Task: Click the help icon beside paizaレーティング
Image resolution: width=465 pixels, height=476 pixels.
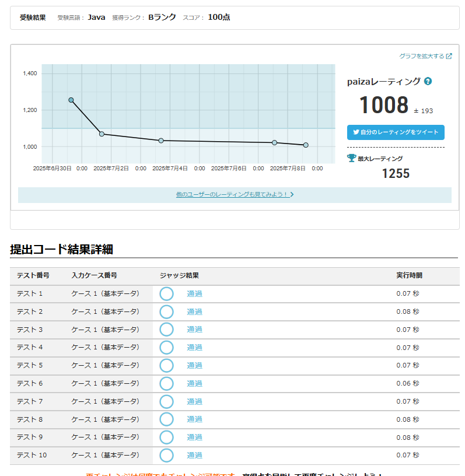Action: tap(428, 82)
